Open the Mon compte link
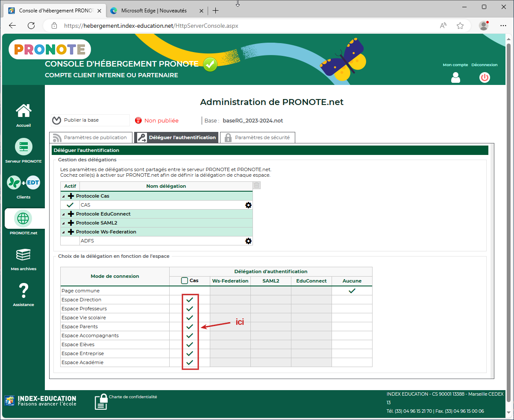Screen dimensions: 514x420 (x=455, y=64)
